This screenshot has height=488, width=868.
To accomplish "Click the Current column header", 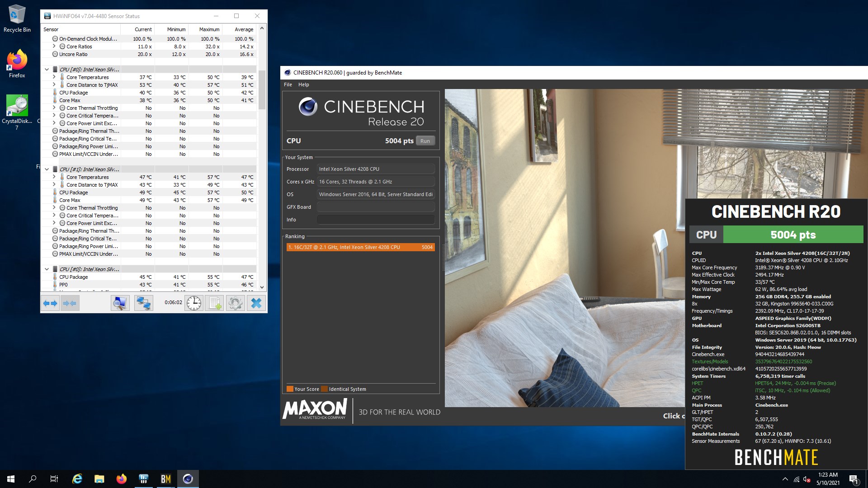I will point(137,29).
